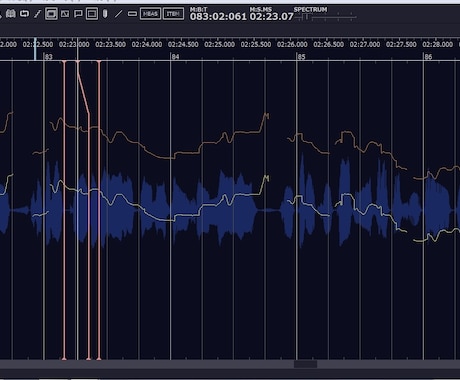Select the third pink vertical marker's top handle

(99, 62)
